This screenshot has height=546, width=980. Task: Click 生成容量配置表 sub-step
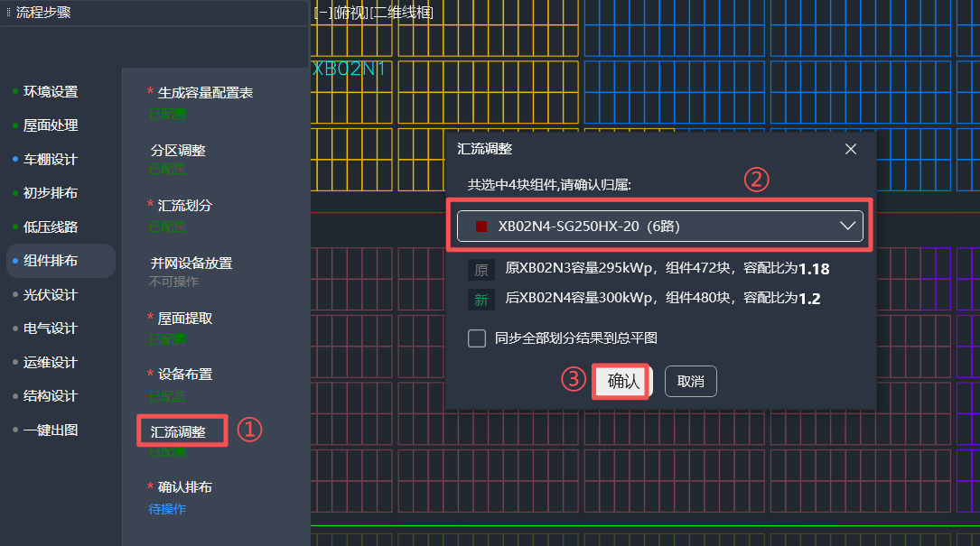click(x=205, y=92)
